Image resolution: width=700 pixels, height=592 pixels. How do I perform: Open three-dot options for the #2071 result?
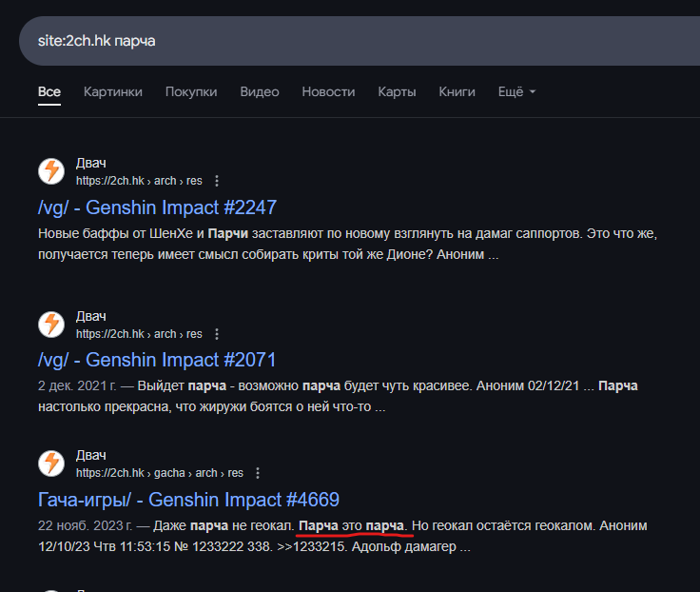(x=217, y=334)
